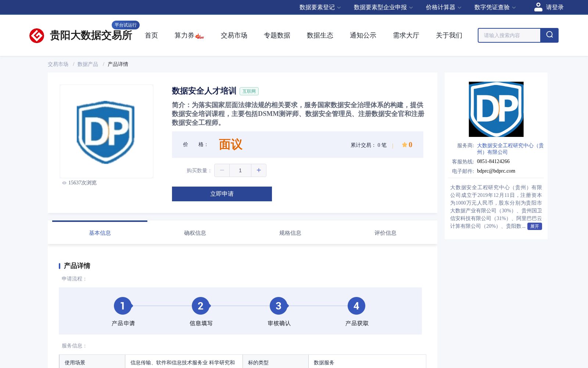
Task: Click the 数据服务 table cell
Action: click(x=367, y=362)
